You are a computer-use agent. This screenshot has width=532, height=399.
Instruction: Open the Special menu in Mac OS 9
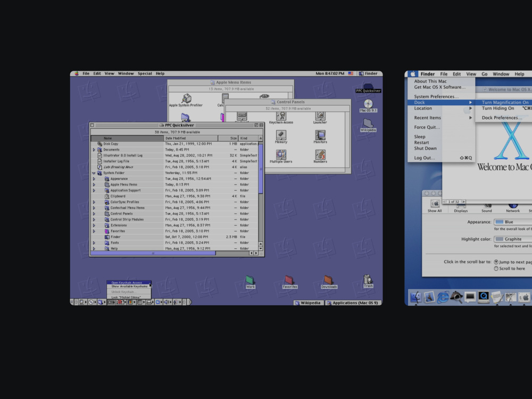point(145,73)
